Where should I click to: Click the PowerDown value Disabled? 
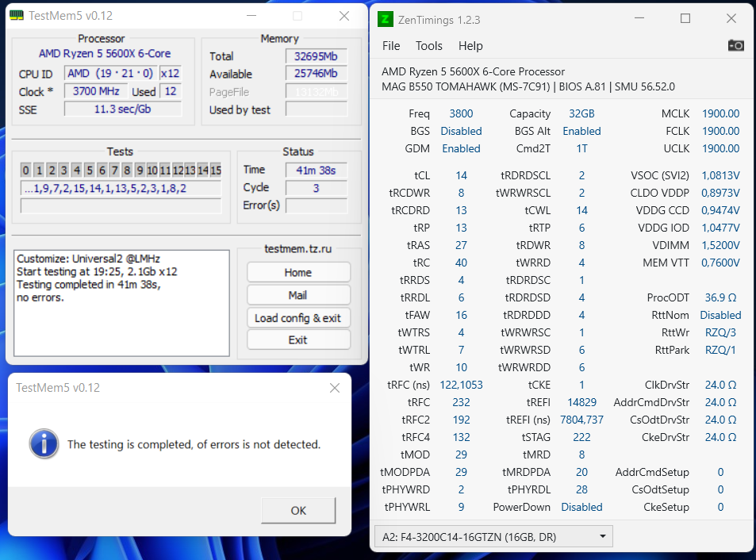coord(581,507)
